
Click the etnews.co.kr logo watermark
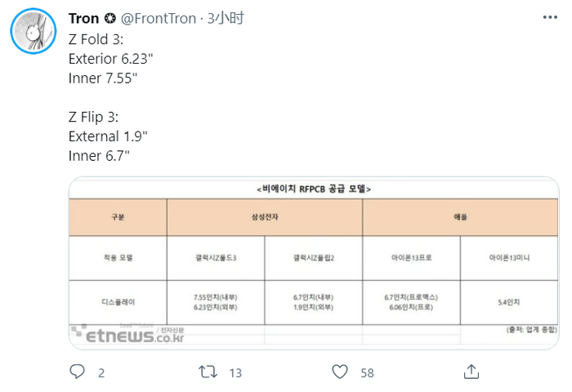pos(125,333)
